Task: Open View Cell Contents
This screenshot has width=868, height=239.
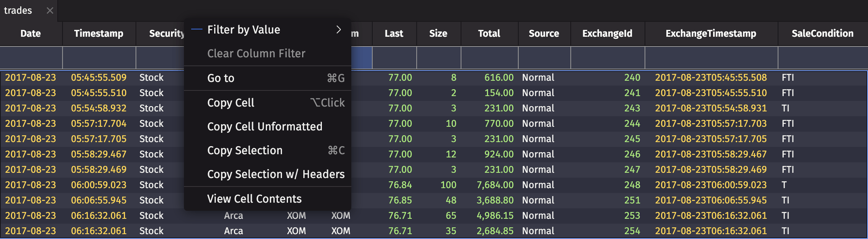Action: point(254,199)
